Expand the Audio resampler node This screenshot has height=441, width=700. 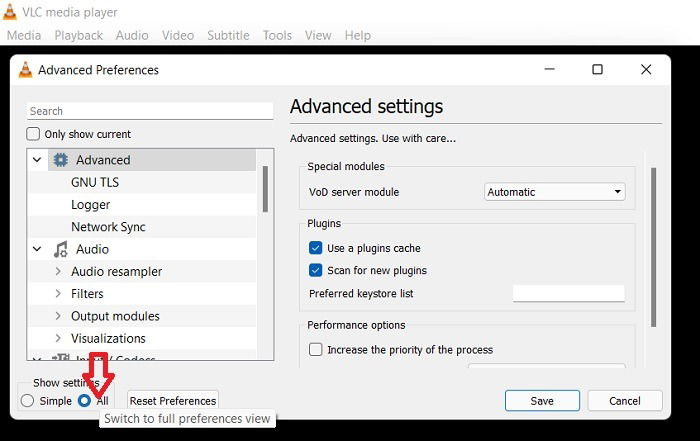click(58, 271)
